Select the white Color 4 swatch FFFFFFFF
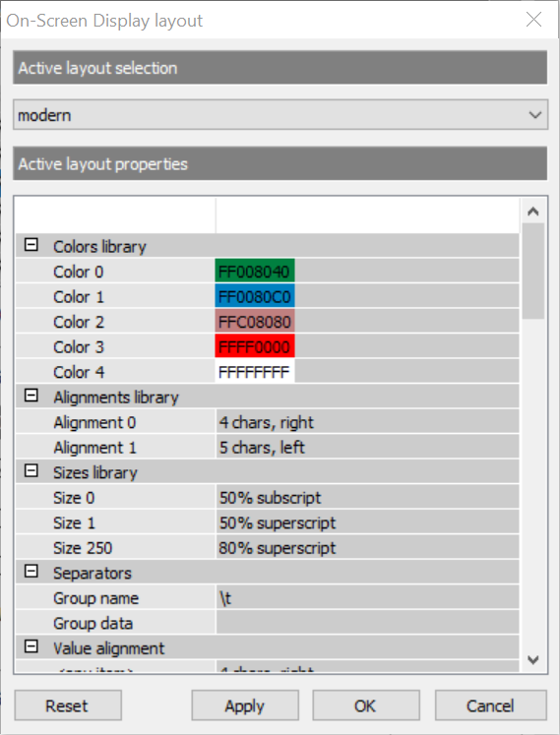The height and width of the screenshot is (735, 560). pos(255,372)
